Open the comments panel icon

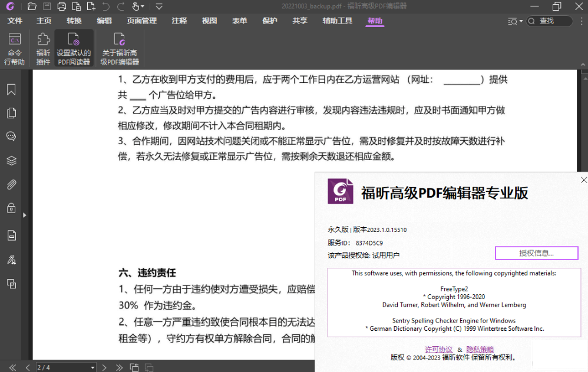coord(11,136)
